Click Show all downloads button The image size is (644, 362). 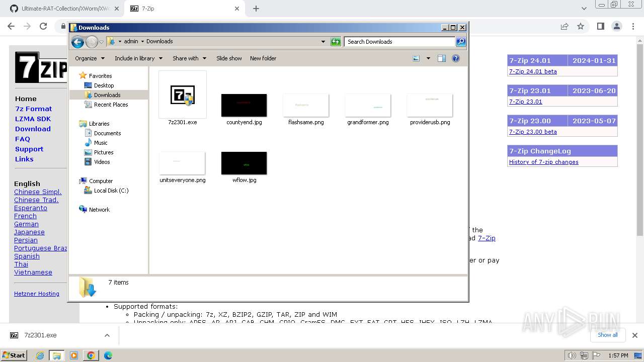point(607,335)
